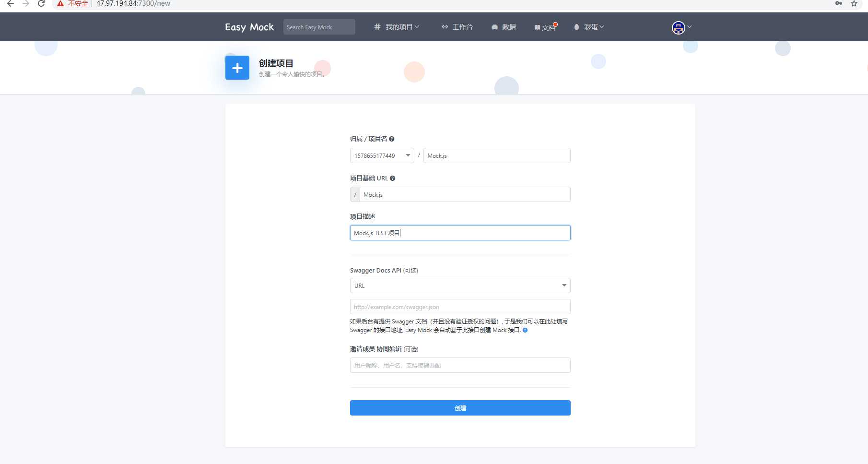Open 文档 in the navigation bar
868x464 pixels.
point(545,27)
